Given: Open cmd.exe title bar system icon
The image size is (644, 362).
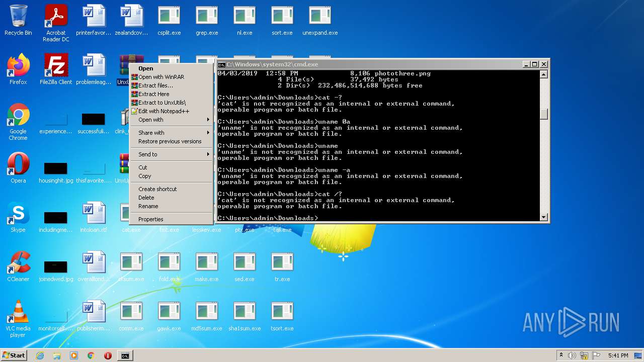Looking at the screenshot, I should pyautogui.click(x=221, y=64).
